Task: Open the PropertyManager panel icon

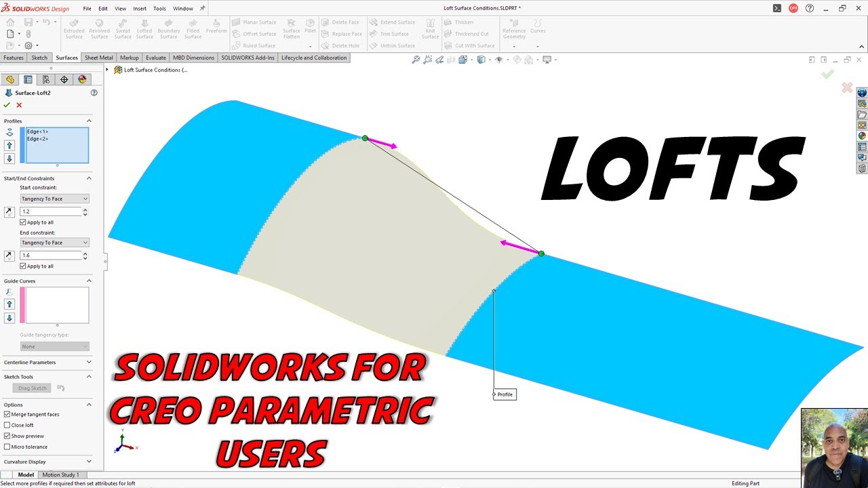Action: pyautogui.click(x=28, y=79)
